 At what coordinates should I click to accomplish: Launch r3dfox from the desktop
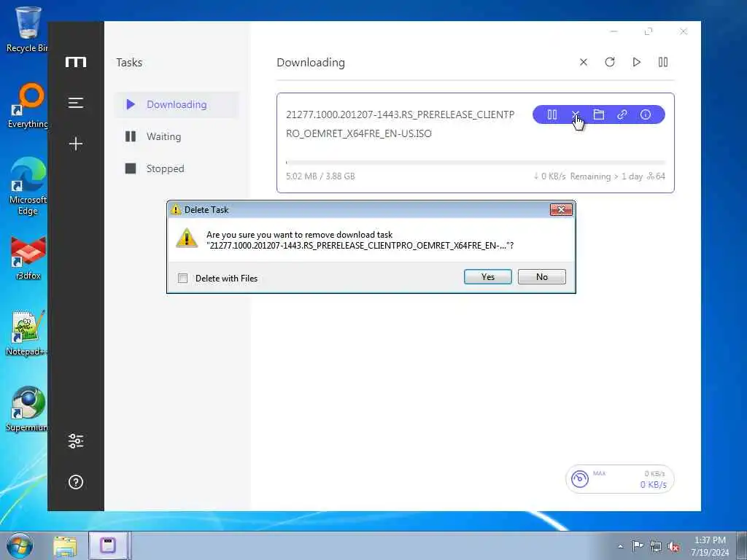(x=28, y=257)
